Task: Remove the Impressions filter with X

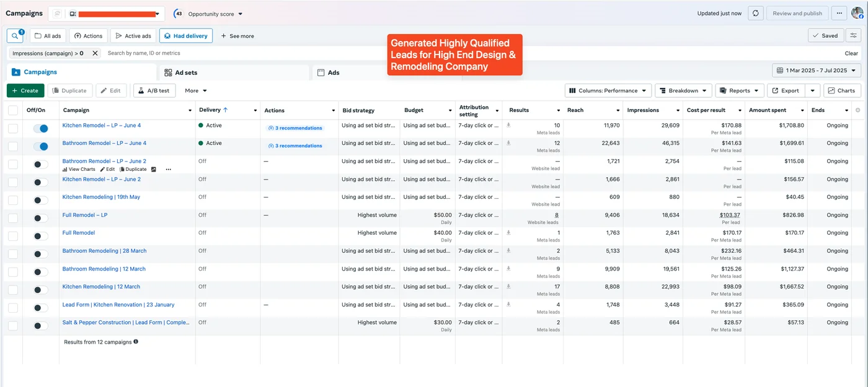Action: (95, 53)
